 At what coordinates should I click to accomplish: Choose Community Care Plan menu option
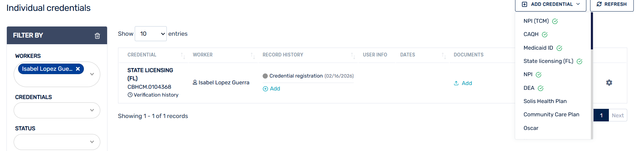551,115
